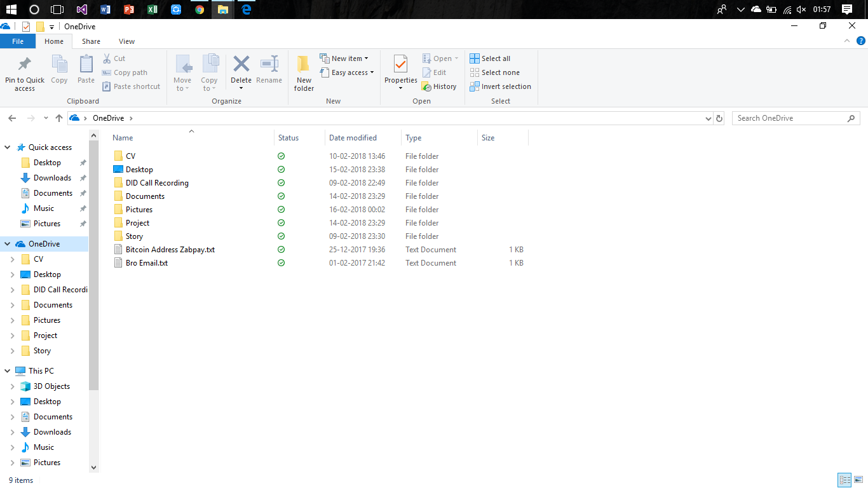Viewport: 868px width, 488px height.
Task: Click Paste shortcut command
Action: pos(131,86)
